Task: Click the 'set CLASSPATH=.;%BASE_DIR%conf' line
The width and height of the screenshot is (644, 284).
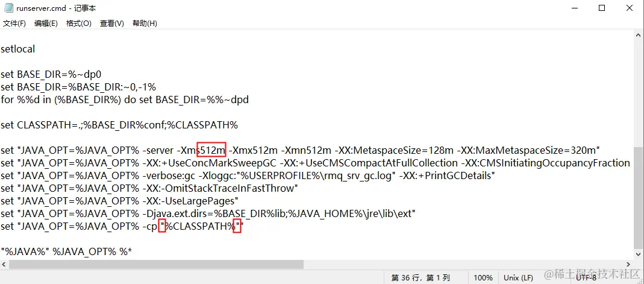Action: click(119, 125)
